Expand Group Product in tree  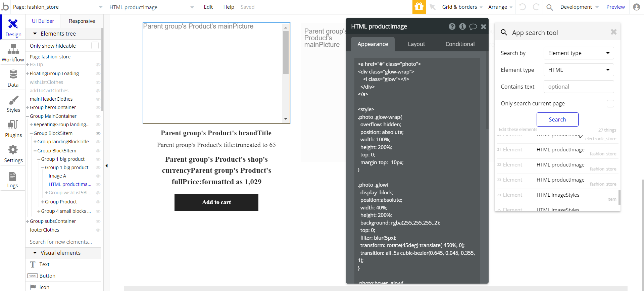pos(43,202)
